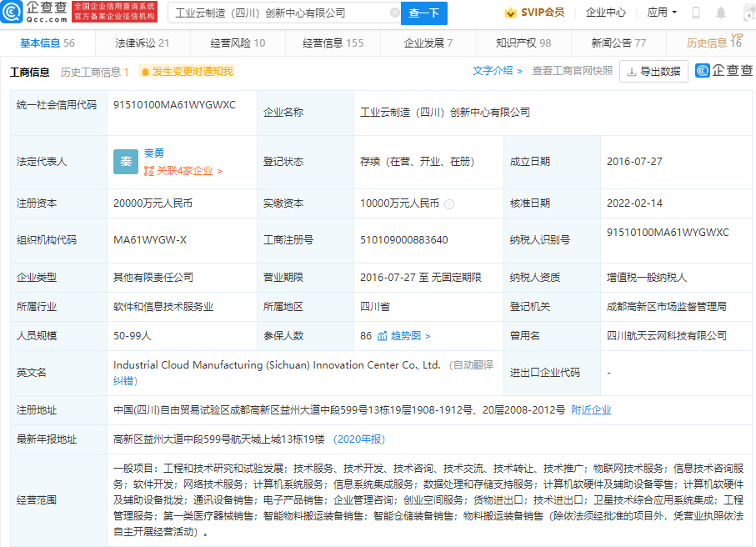Image resolution: width=756 pixels, height=547 pixels.
Task: Select the company name in the 企业名称 row
Action: click(x=445, y=113)
